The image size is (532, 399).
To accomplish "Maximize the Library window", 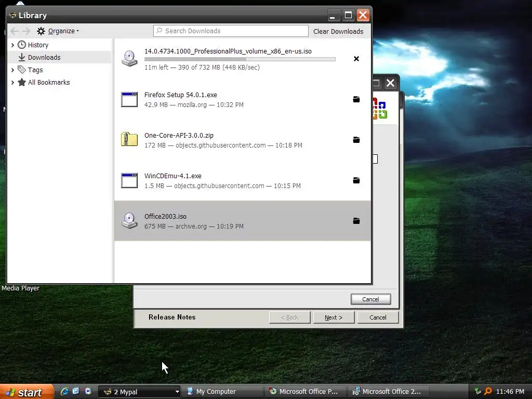I will 348,15.
